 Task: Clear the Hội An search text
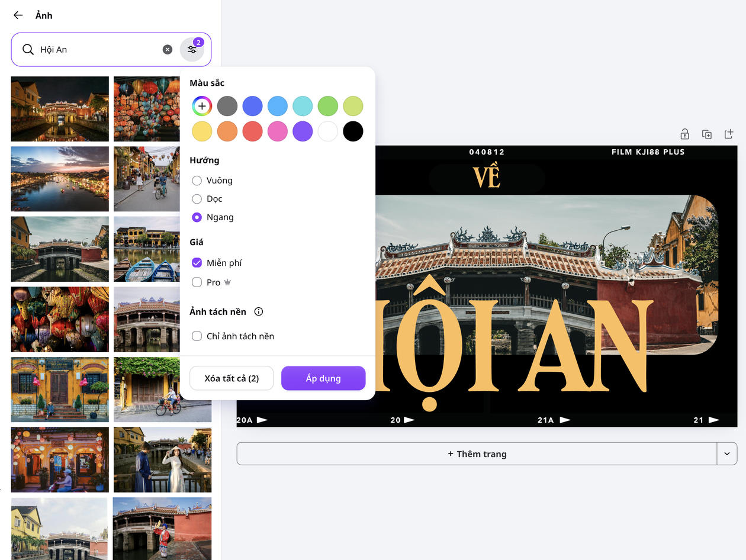point(168,50)
